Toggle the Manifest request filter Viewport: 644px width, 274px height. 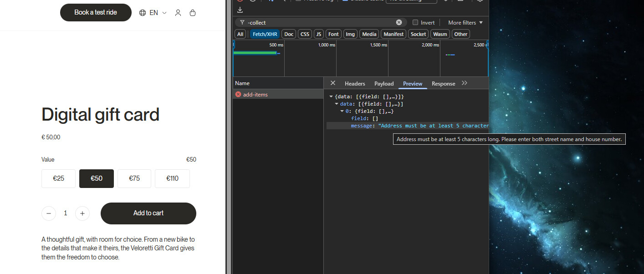tap(394, 34)
